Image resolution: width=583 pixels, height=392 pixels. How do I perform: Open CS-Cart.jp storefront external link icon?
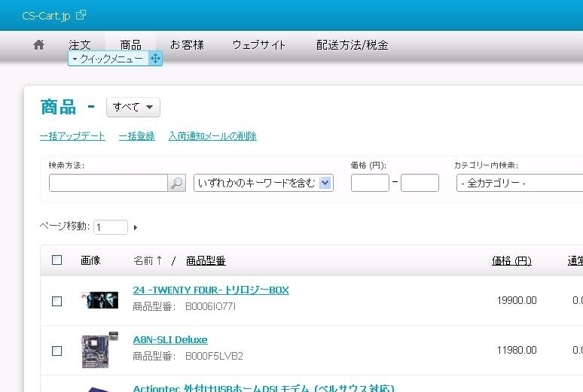coord(81,15)
